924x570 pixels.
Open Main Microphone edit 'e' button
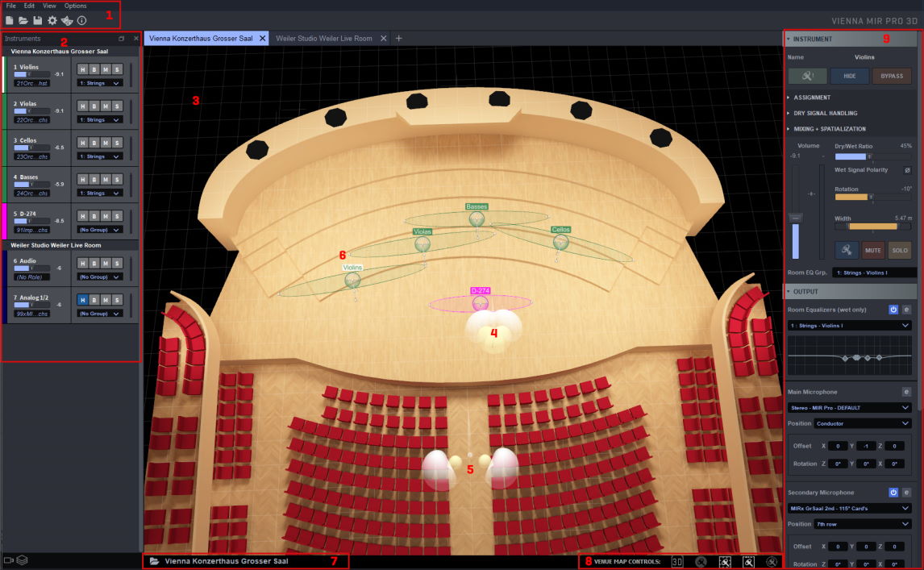point(906,392)
